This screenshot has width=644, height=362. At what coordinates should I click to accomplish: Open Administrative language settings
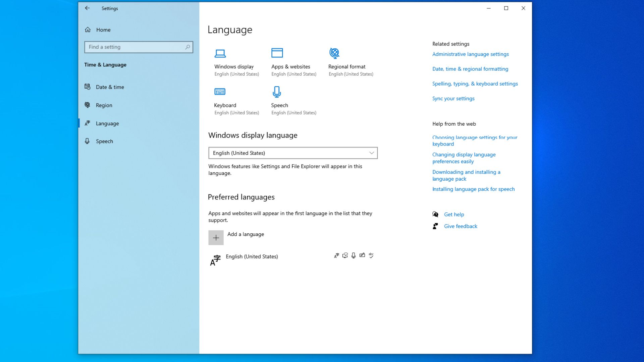coord(470,54)
